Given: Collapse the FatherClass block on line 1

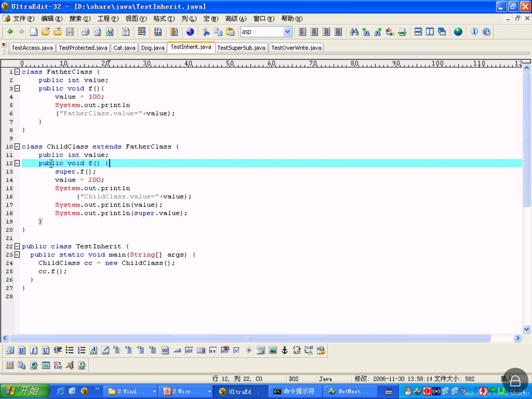Looking at the screenshot, I should pyautogui.click(x=17, y=72).
